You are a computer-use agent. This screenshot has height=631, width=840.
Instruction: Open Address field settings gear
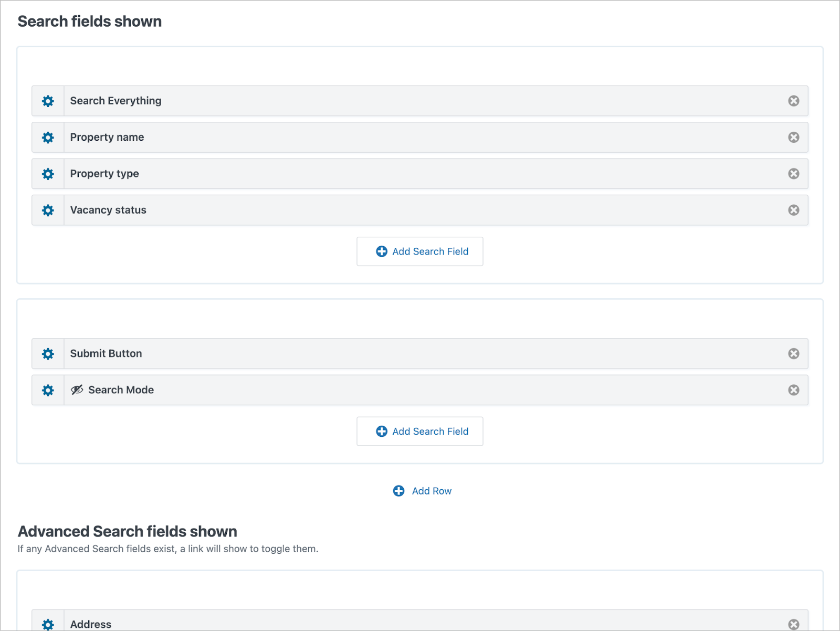(48, 624)
